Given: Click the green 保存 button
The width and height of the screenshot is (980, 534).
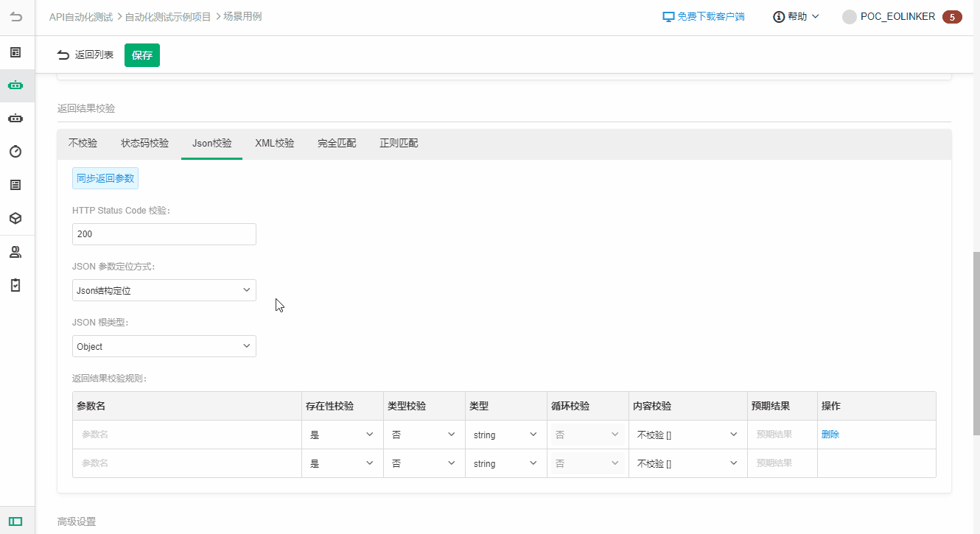Looking at the screenshot, I should coord(141,55).
